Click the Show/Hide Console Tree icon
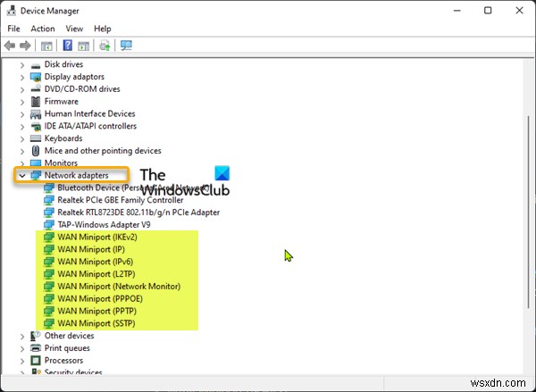Screen dimensions: 536x392 click(47, 45)
